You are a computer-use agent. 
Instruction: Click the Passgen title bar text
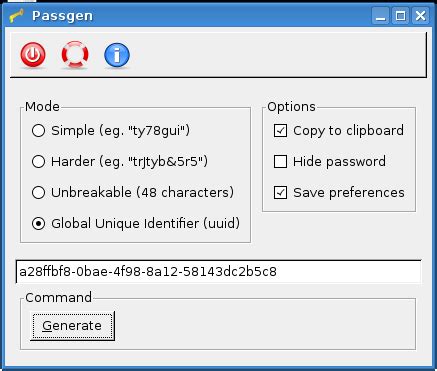click(x=62, y=16)
